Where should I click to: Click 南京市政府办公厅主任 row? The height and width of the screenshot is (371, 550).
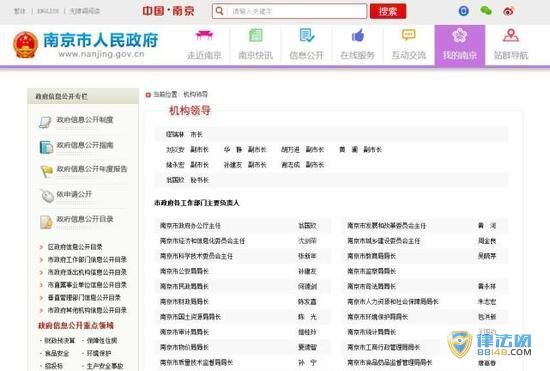[242, 225]
